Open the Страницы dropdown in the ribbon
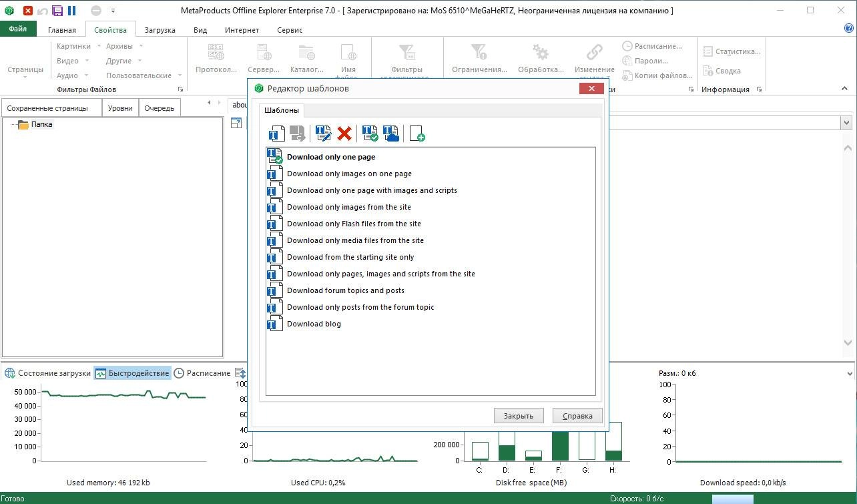Screen dimensions: 857x504 tap(25, 69)
